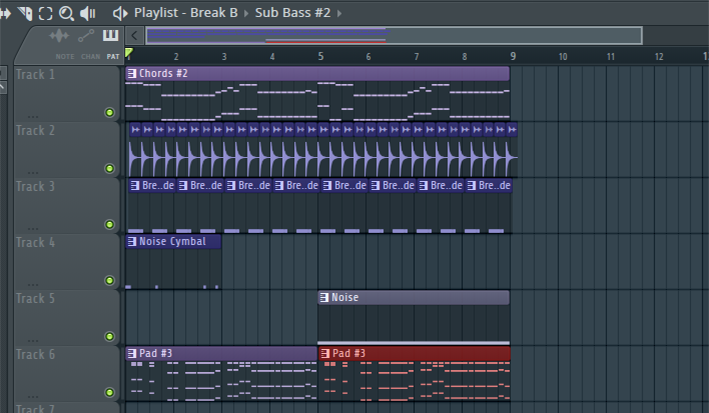Select the Noise Cymbal clip
The height and width of the screenshot is (413, 709).
click(x=173, y=241)
